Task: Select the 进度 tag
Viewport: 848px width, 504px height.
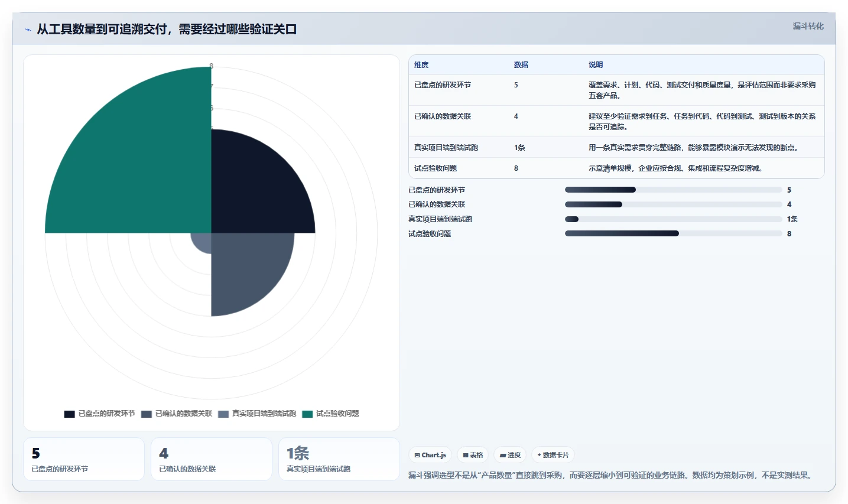Action: click(510, 455)
